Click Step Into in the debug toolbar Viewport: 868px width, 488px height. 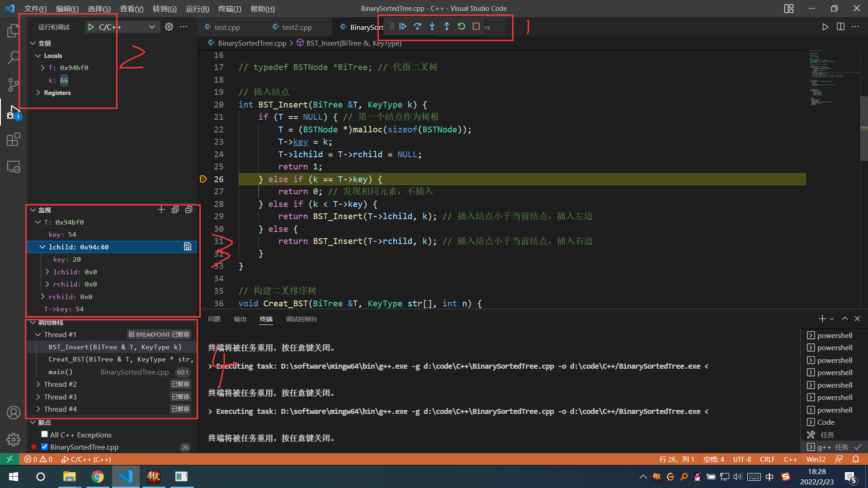click(x=432, y=27)
